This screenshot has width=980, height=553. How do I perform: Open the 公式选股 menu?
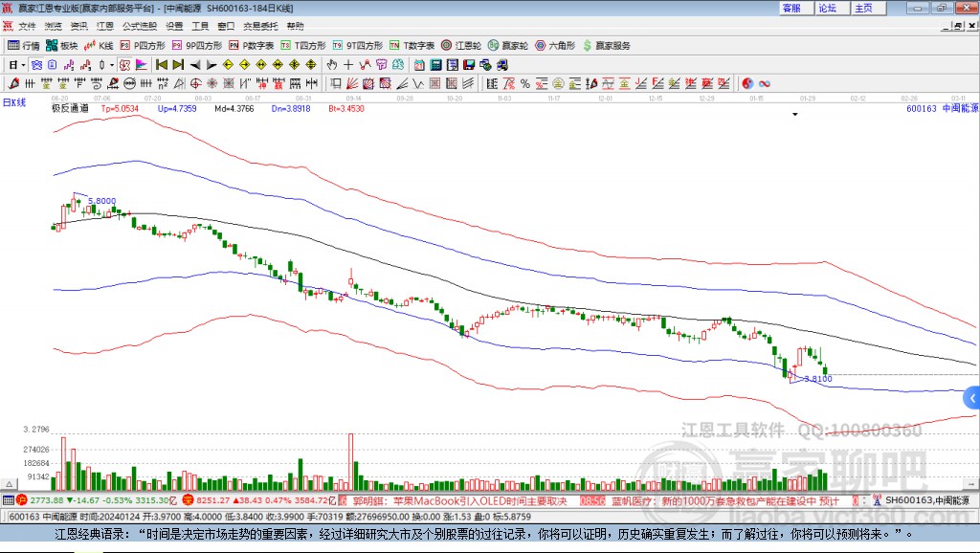(x=140, y=26)
